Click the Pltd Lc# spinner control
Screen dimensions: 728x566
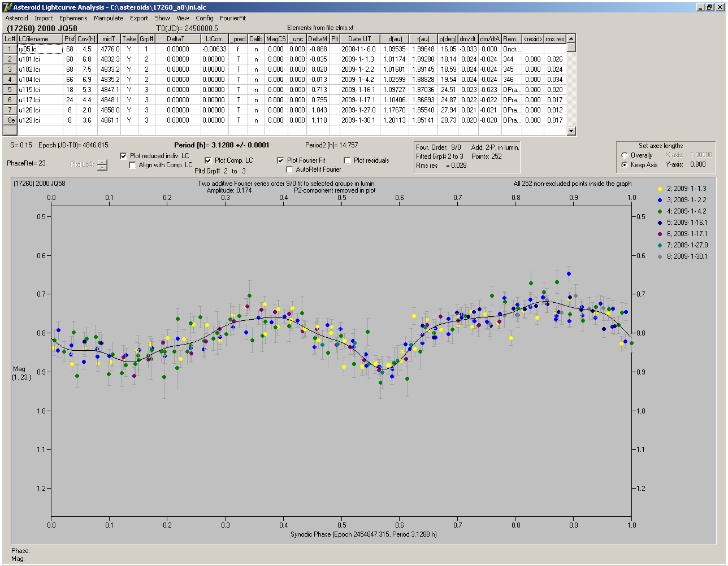[102, 165]
